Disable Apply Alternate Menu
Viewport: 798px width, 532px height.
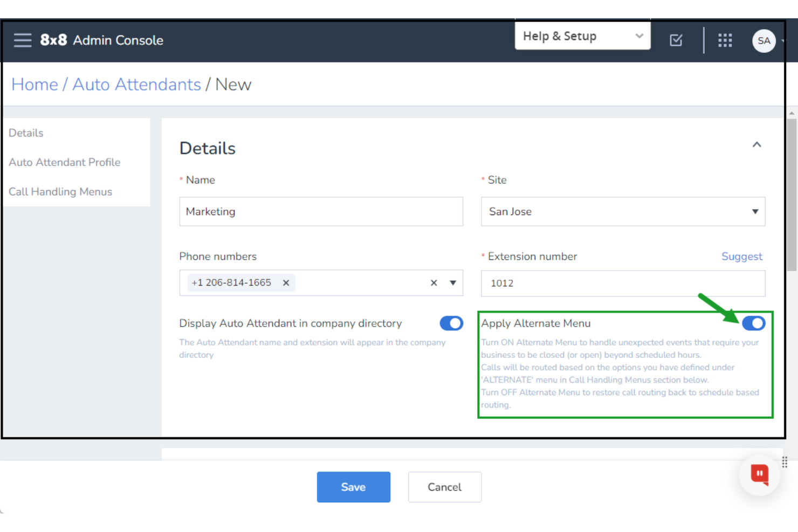point(754,323)
